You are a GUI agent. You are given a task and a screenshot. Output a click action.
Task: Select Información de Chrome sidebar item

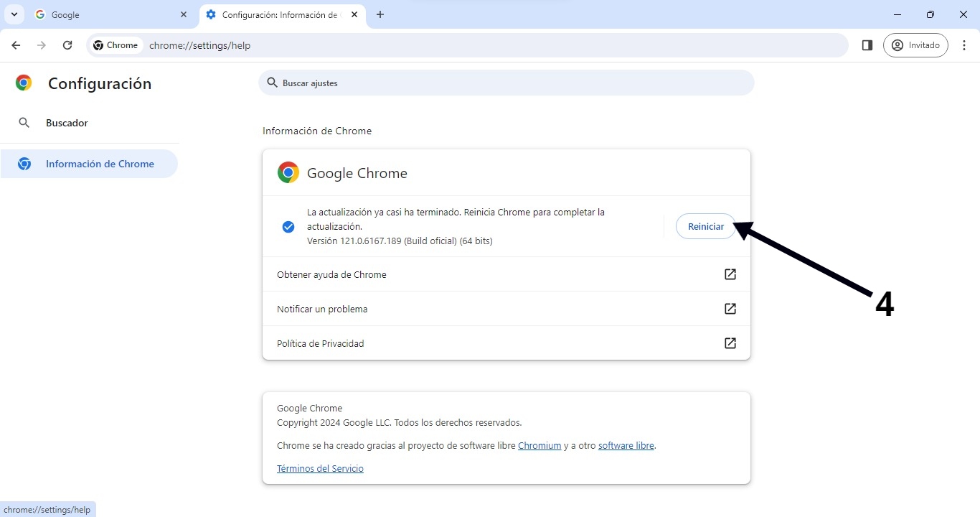89,164
